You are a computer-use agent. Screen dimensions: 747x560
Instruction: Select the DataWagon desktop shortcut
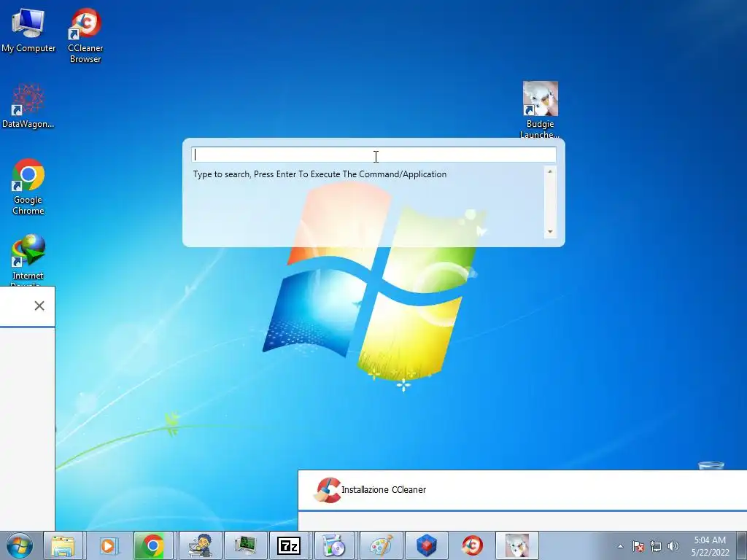28,106
